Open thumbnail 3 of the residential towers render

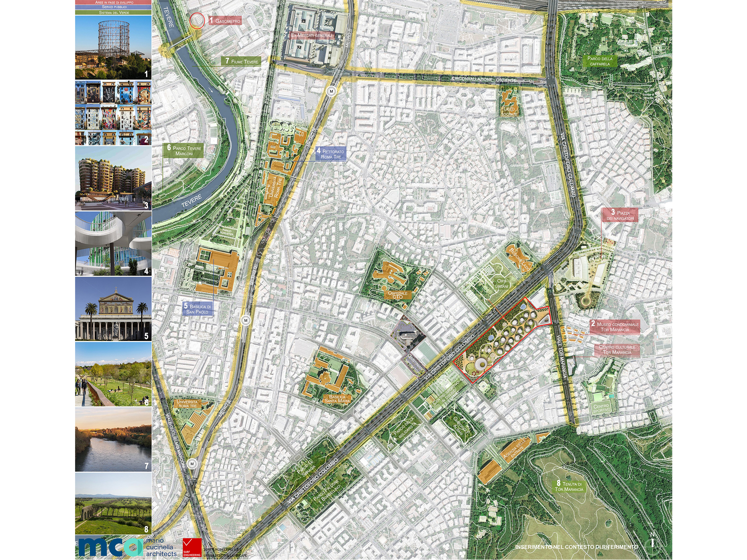[113, 178]
